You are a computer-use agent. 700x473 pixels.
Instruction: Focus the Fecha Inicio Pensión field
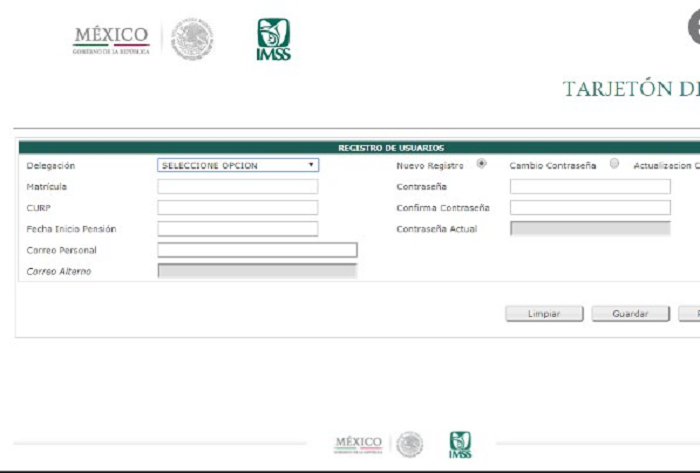[238, 229]
